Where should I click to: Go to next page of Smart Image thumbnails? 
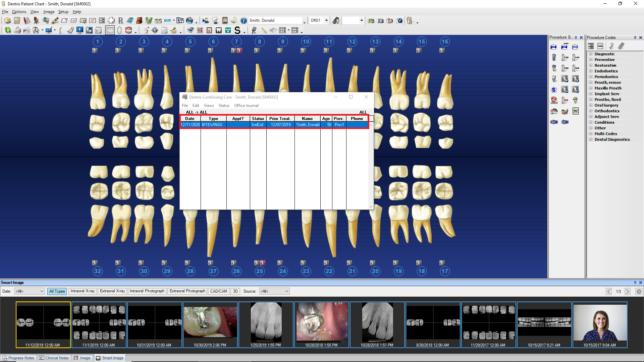point(628,291)
